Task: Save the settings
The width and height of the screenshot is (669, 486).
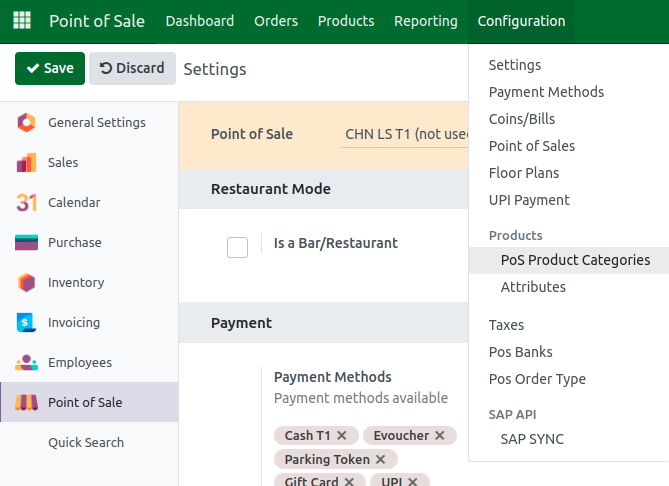Action: click(x=50, y=68)
